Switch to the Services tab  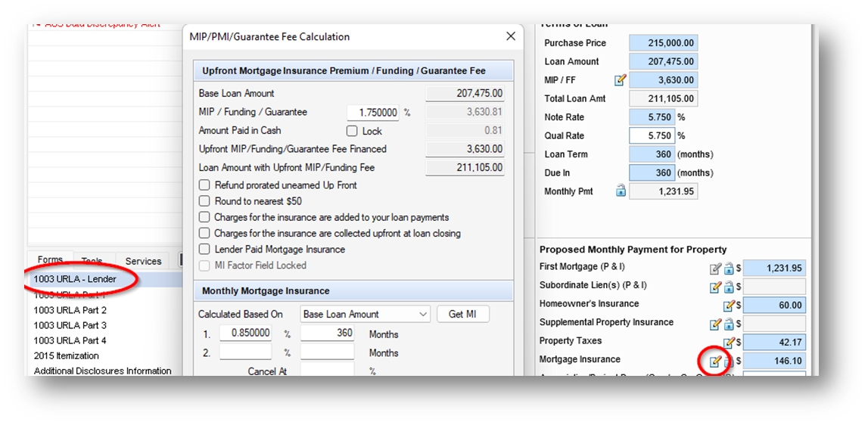click(143, 261)
